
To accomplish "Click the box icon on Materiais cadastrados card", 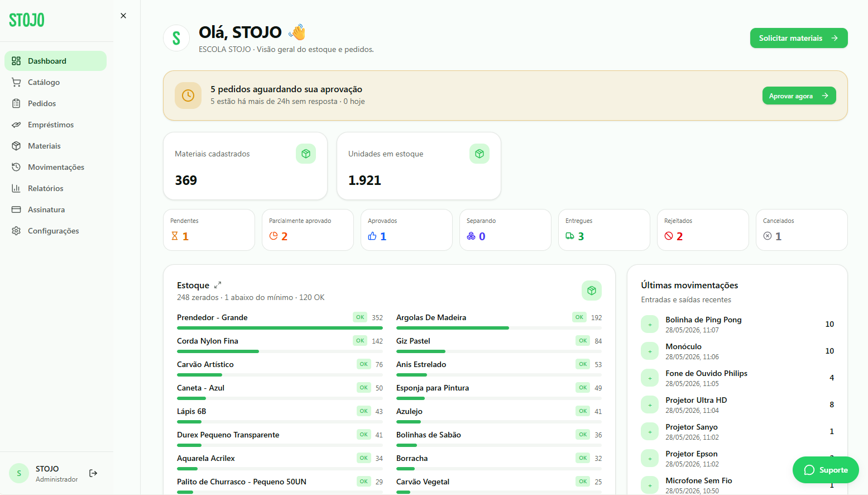I will point(306,154).
